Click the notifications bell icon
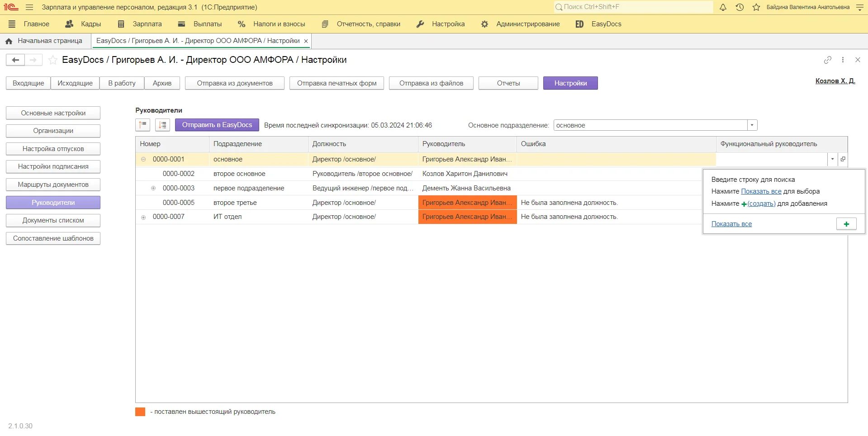Viewport: 868px width, 436px height. tap(723, 7)
